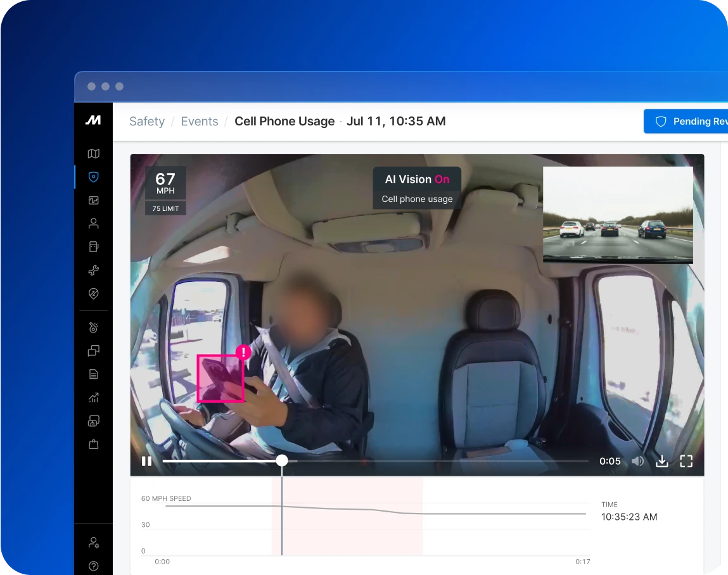Viewport: 728px width, 575px height.
Task: Download the video clip
Action: coord(661,461)
